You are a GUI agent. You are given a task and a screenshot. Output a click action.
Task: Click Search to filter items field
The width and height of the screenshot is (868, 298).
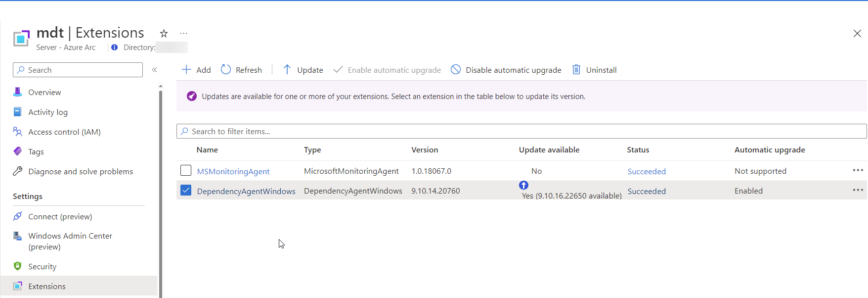tap(521, 131)
